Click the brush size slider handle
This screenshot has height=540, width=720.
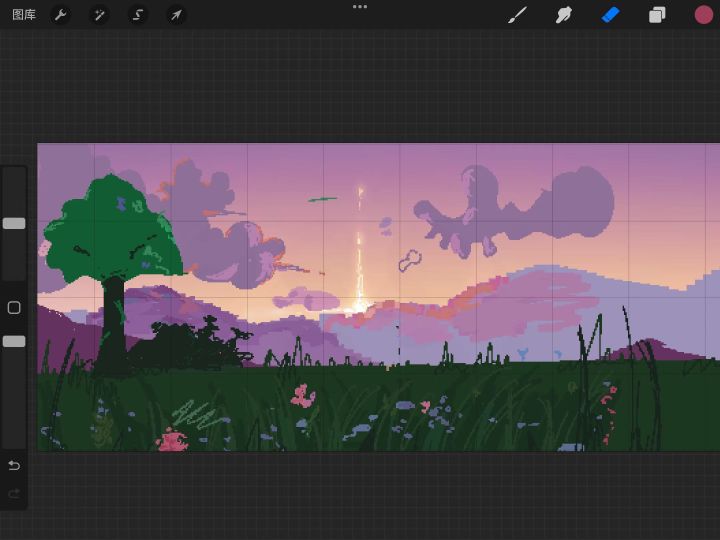tap(14, 224)
